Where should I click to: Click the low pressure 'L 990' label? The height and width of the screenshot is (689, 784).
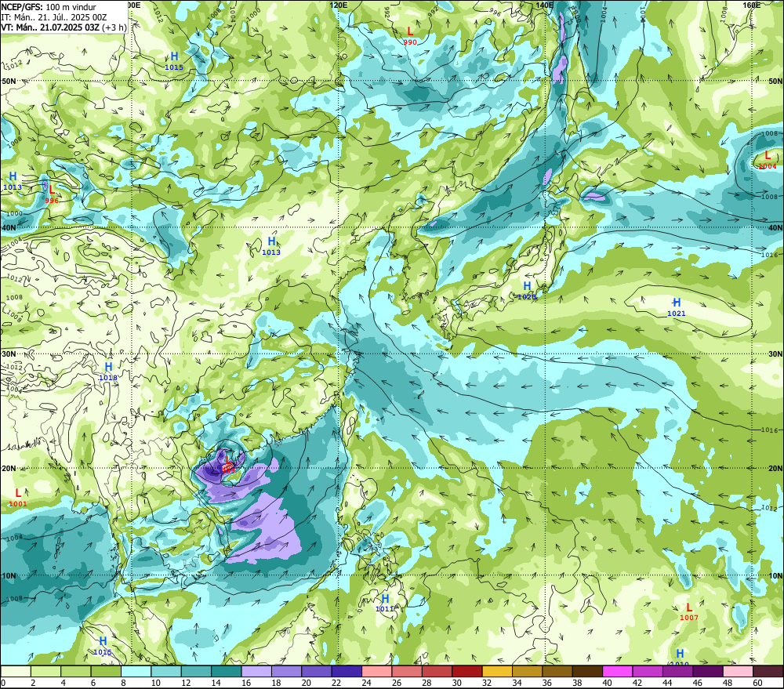click(410, 37)
